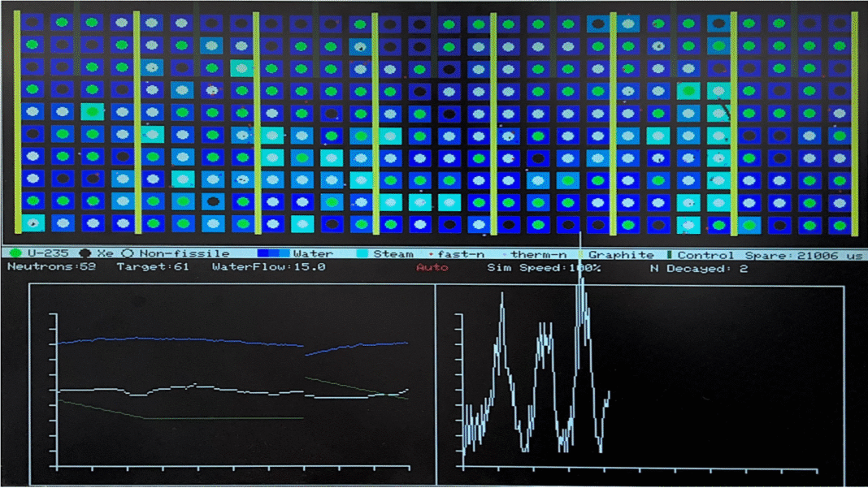Viewport: 868px width, 488px height.
Task: Click the hollow Non-fissile legend circle
Action: [128, 253]
